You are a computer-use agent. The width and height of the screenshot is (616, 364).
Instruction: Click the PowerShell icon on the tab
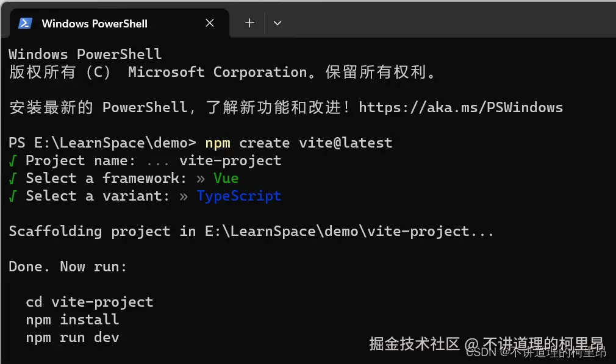[x=25, y=23]
